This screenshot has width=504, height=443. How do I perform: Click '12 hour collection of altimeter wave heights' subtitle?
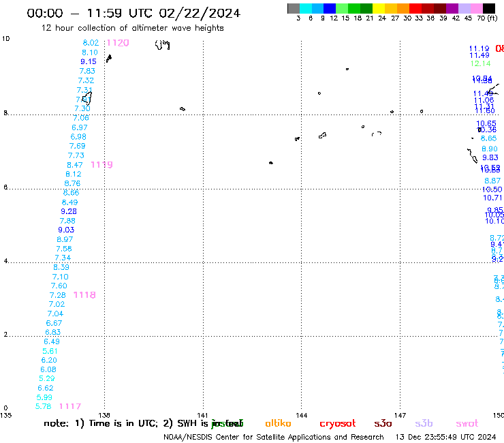click(132, 28)
